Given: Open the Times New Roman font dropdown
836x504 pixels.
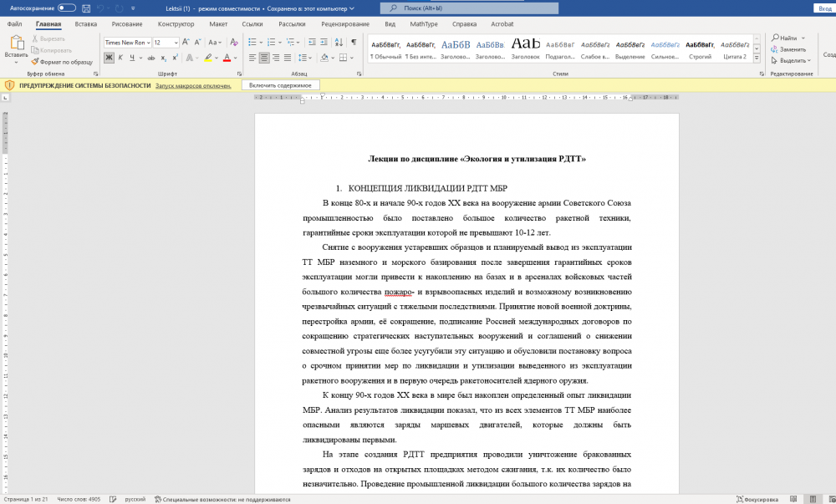Looking at the screenshot, I should (x=150, y=42).
